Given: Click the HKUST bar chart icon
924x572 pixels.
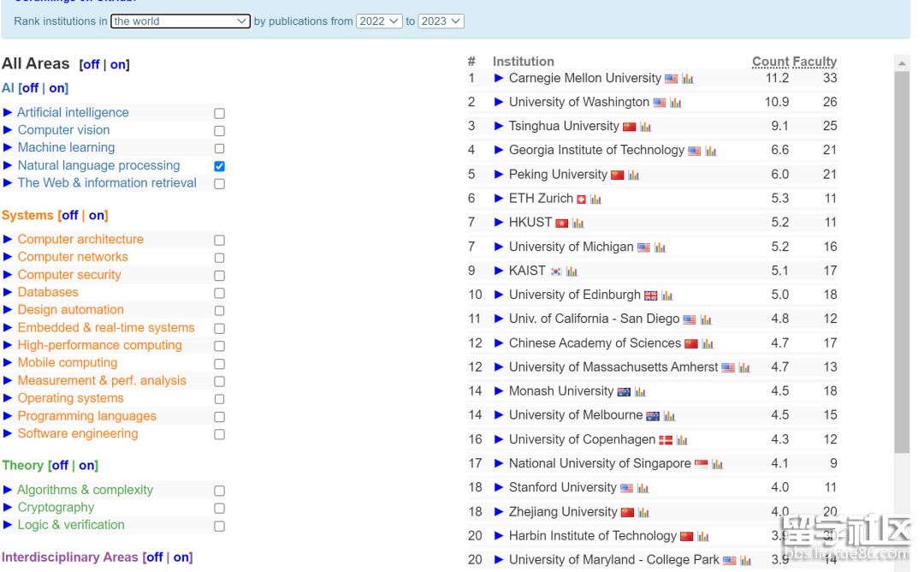Looking at the screenshot, I should pos(578,223).
